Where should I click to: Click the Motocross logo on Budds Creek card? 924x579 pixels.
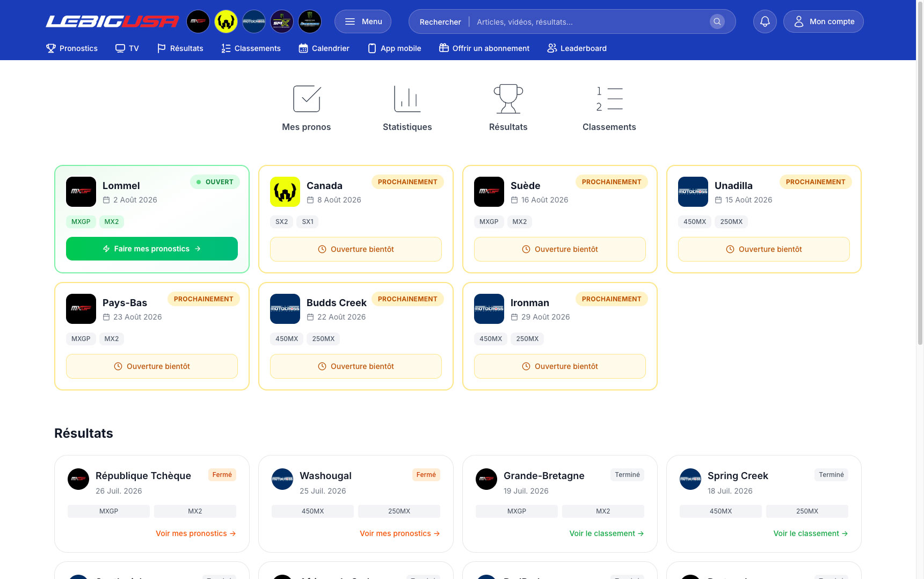tap(285, 309)
